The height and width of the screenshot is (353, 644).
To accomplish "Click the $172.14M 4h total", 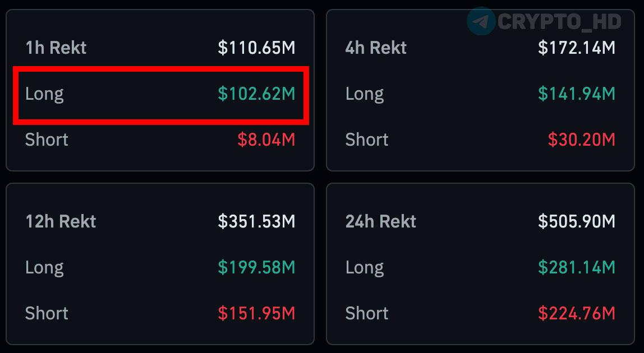I will click(x=577, y=48).
